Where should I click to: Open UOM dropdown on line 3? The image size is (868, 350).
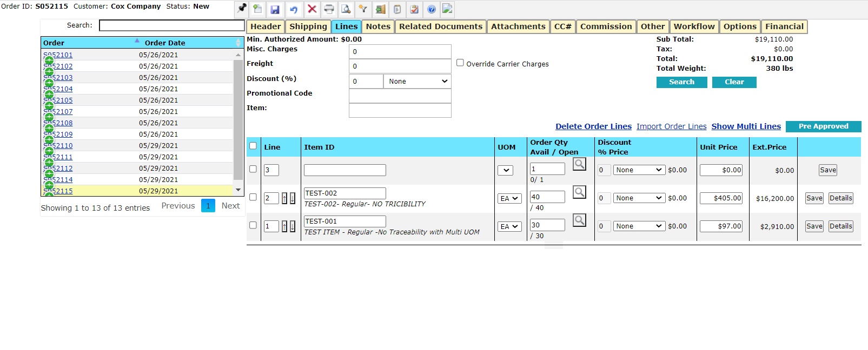pyautogui.click(x=505, y=170)
